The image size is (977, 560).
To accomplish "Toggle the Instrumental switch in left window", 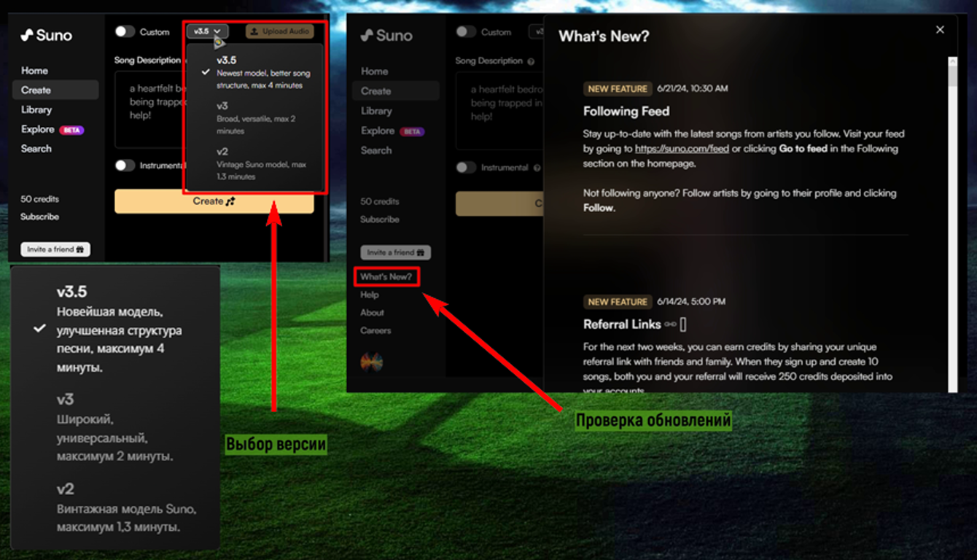I will pyautogui.click(x=125, y=166).
